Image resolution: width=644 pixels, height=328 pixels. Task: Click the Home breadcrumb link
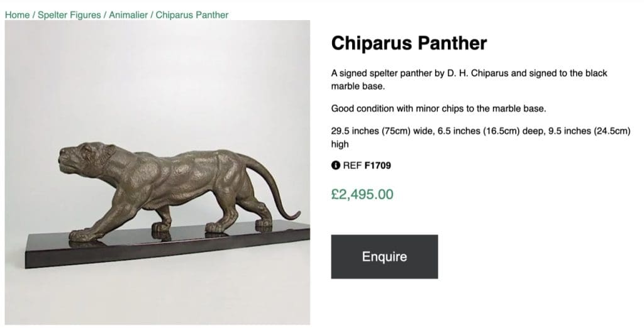(17, 14)
